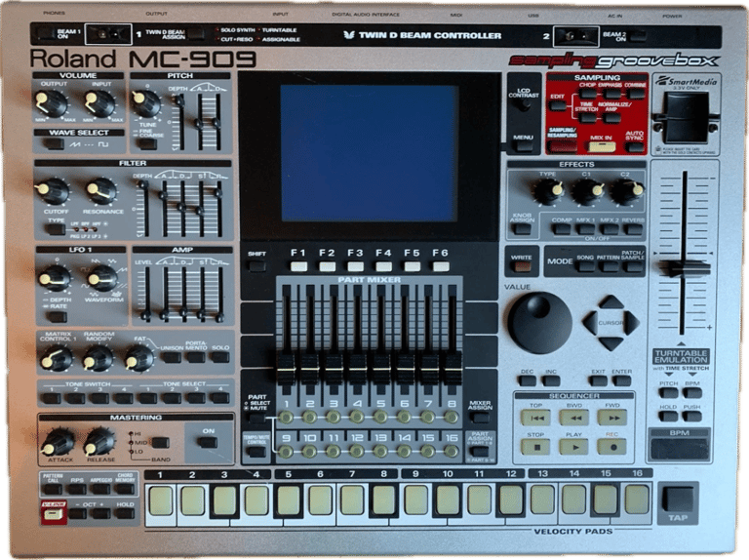Click the cursor up arrow

(x=611, y=302)
